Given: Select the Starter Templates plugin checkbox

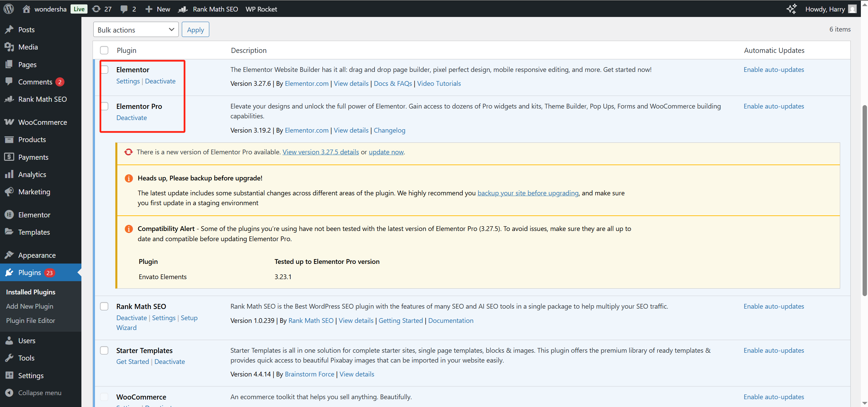Looking at the screenshot, I should [104, 350].
